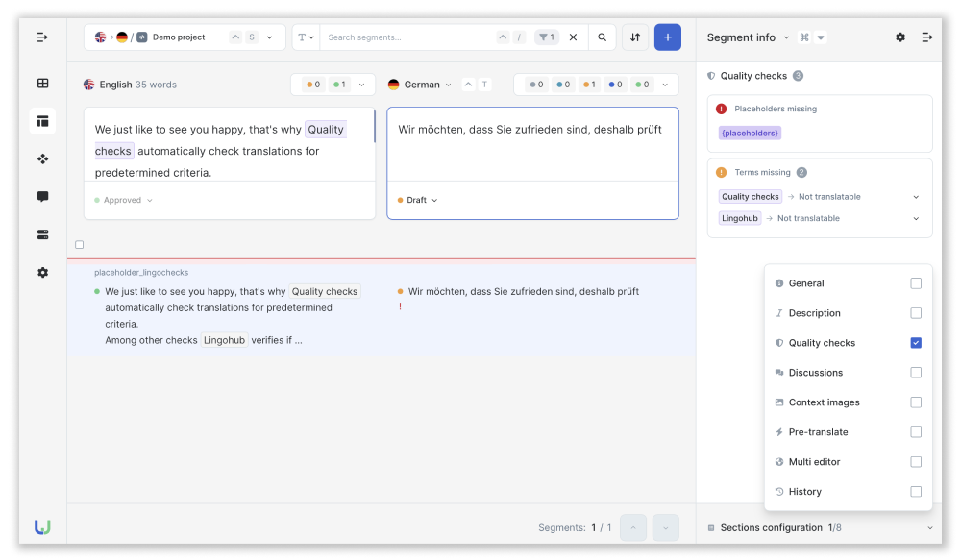The width and height of the screenshot is (961, 560).
Task: Click the source text scrollbar
Action: 375,126
